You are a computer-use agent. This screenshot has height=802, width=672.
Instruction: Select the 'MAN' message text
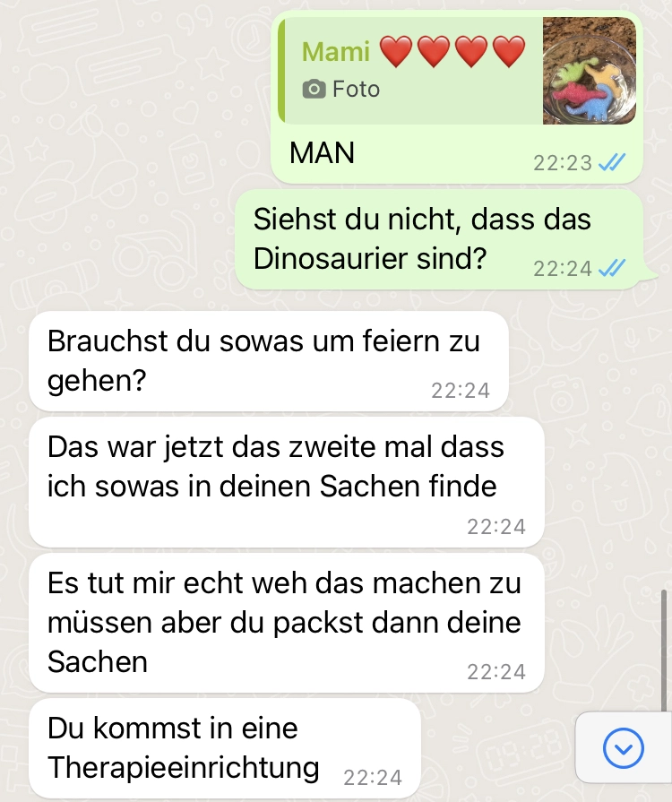click(x=322, y=152)
